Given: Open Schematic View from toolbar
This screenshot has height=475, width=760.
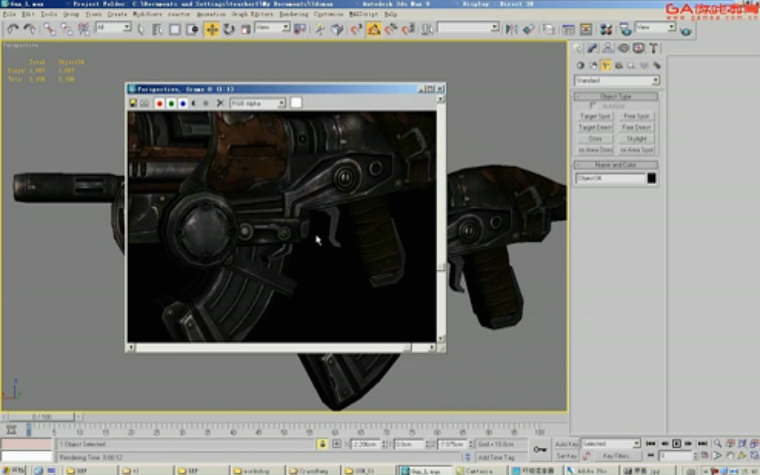Looking at the screenshot, I should [586, 29].
